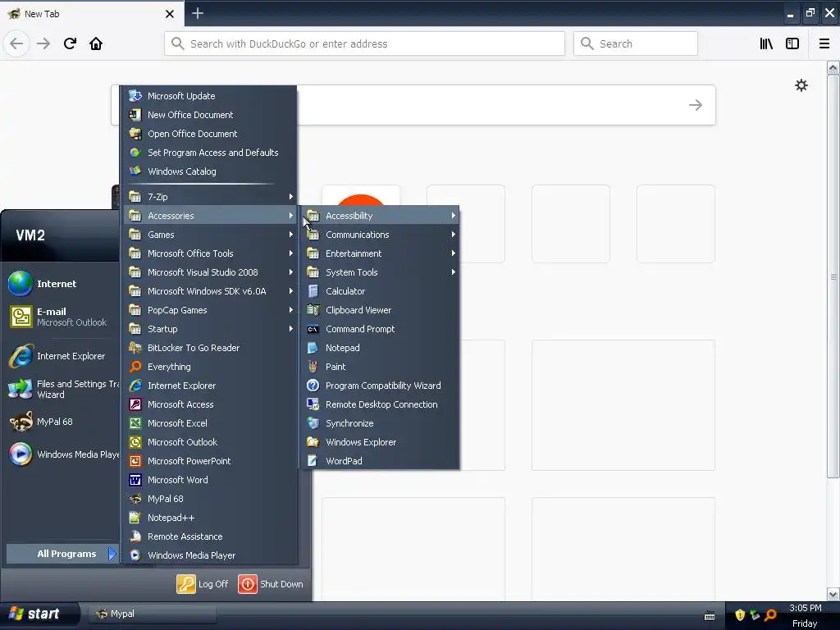Viewport: 840px width, 630px height.
Task: Open Internet Explorer in All Programs list
Action: pos(210,386)
